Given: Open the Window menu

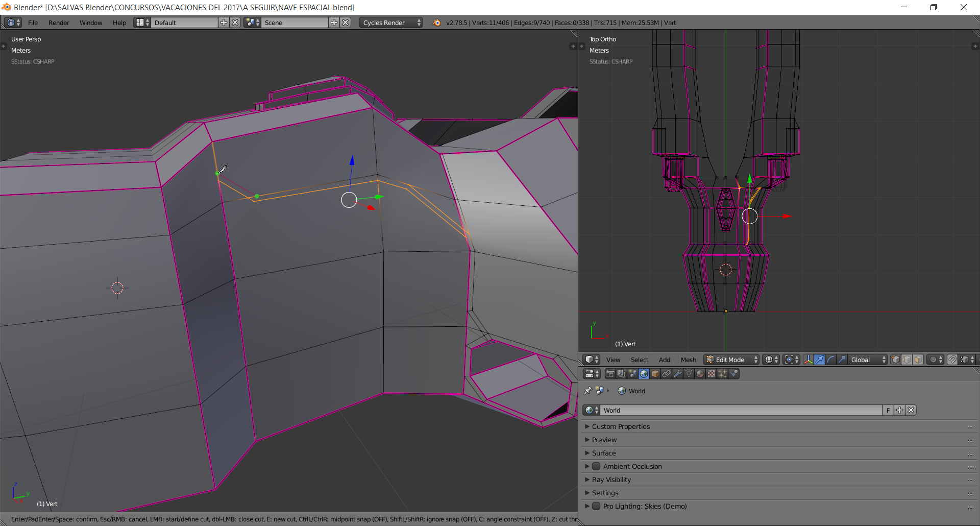Looking at the screenshot, I should pyautogui.click(x=91, y=22).
